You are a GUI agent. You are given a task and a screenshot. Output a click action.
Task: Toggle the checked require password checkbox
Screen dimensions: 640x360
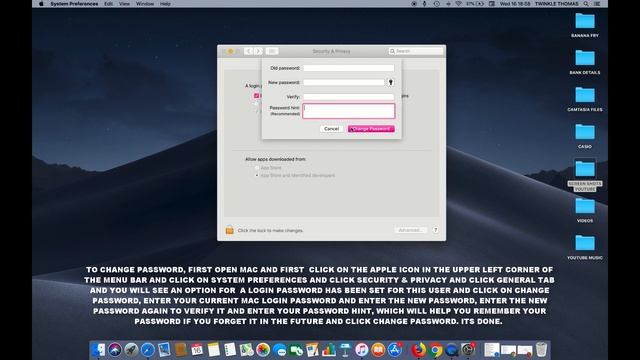tap(256, 96)
